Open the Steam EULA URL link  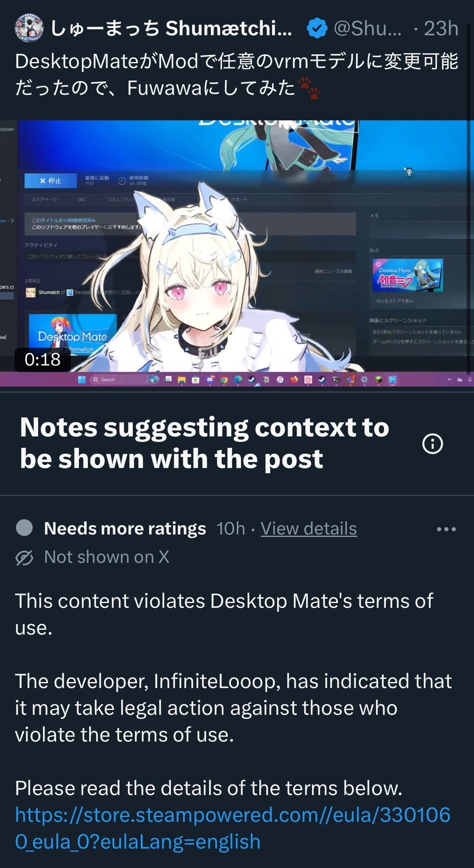click(x=232, y=828)
